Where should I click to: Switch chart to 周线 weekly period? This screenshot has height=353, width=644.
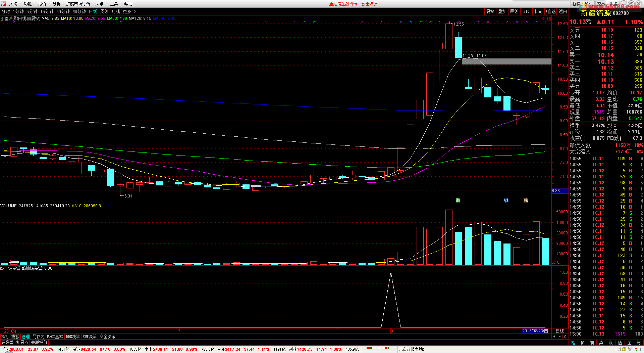coord(104,11)
